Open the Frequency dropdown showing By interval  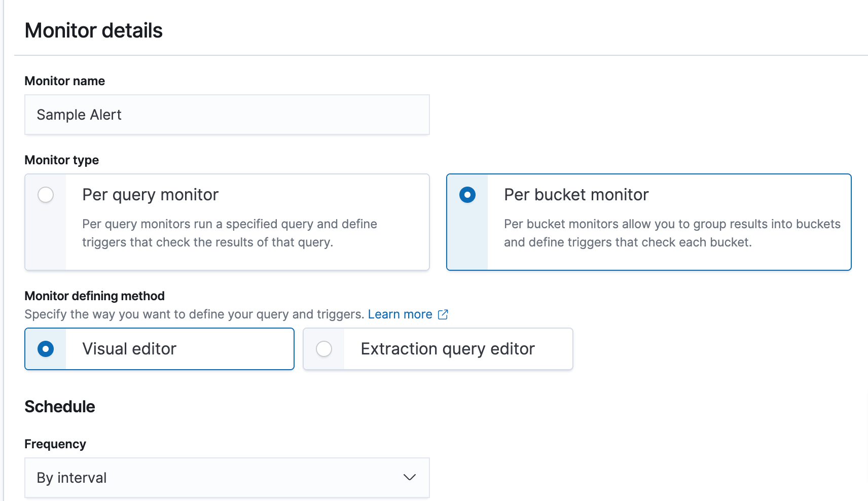click(x=227, y=478)
